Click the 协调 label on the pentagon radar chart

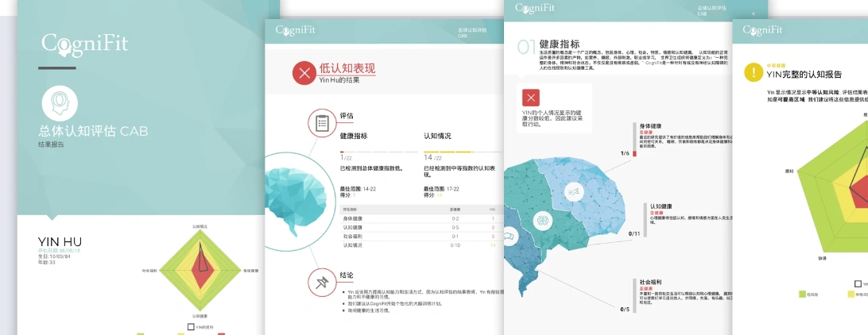(823, 258)
